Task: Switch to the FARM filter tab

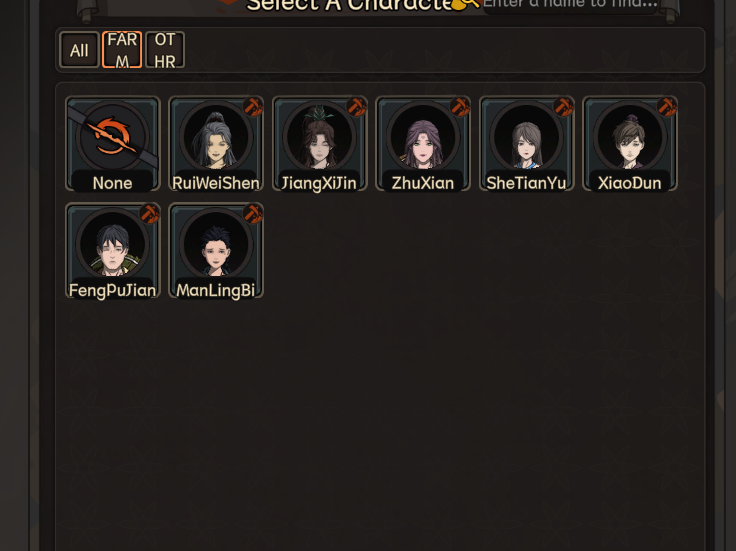Action: [122, 50]
